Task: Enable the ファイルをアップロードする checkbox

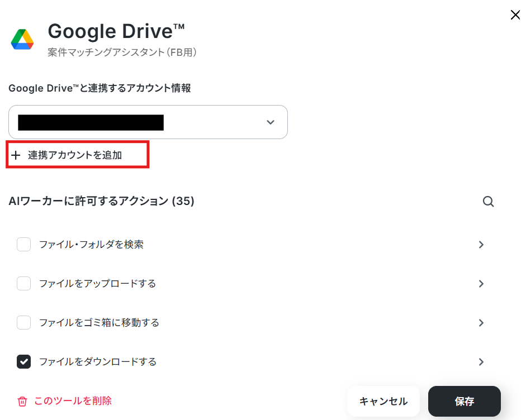Action: pyautogui.click(x=23, y=284)
